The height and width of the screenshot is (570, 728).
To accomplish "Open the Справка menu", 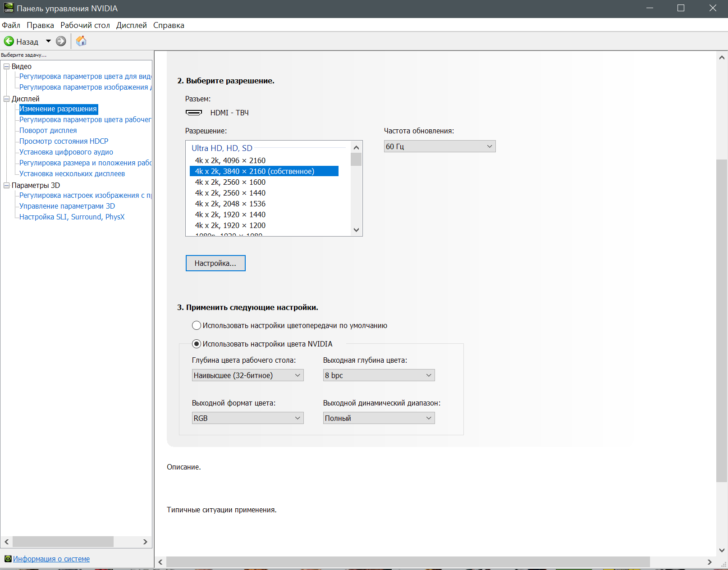I will pyautogui.click(x=169, y=25).
